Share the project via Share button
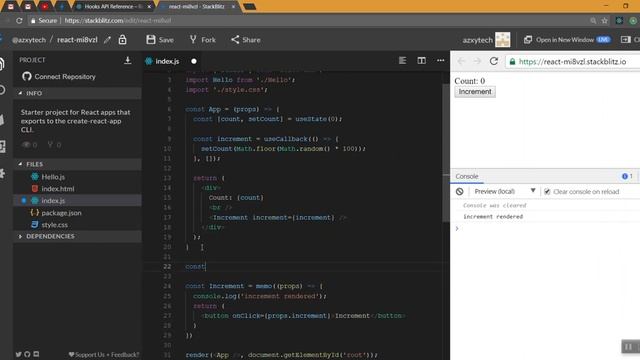Screen dimensions: 640x360 pos(245,40)
